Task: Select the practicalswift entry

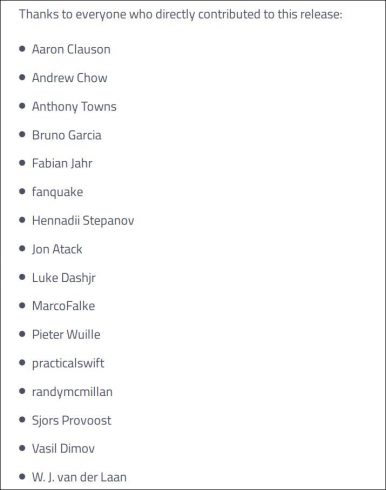Action: (68, 363)
